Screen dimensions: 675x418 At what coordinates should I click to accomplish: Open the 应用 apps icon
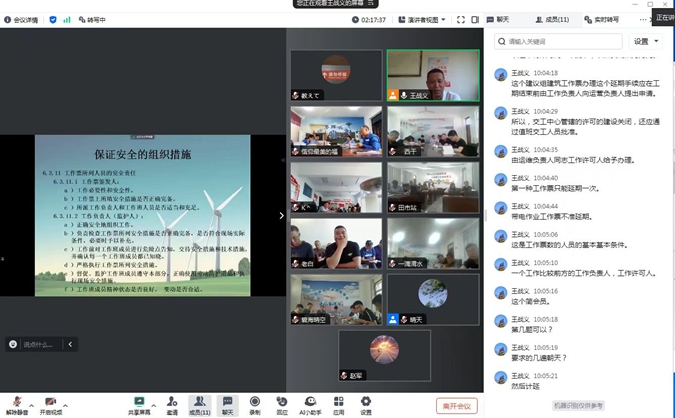click(339, 402)
